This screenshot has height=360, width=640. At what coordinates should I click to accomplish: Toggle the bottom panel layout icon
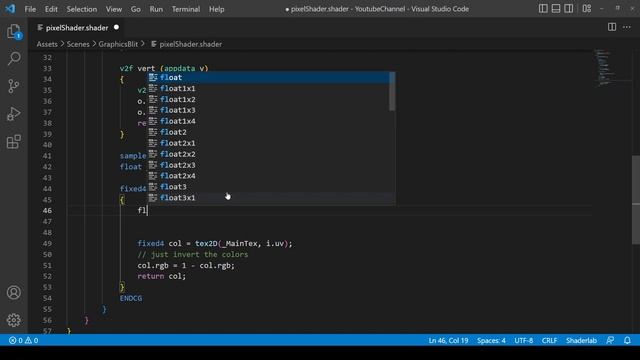pyautogui.click(x=556, y=9)
